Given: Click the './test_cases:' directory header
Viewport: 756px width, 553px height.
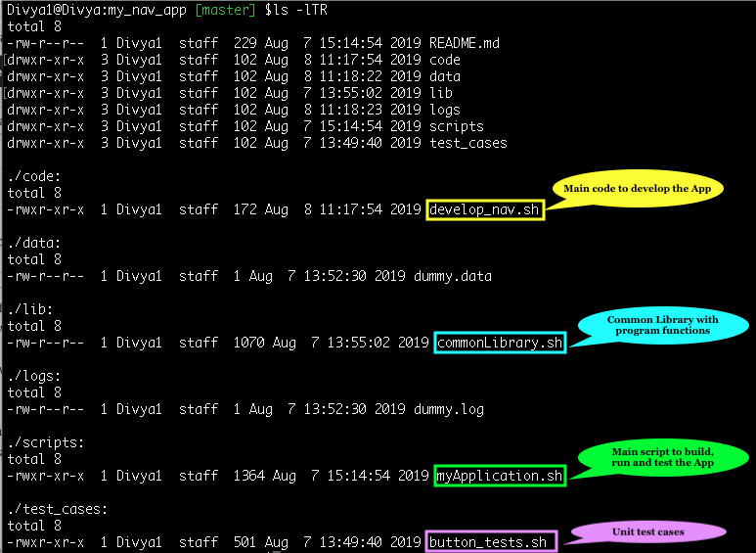Looking at the screenshot, I should (57, 509).
